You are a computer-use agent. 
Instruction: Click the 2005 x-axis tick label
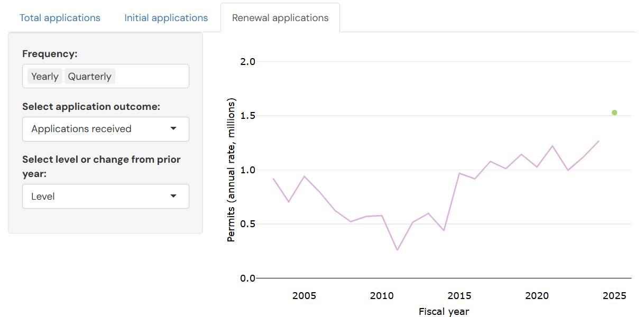tap(304, 295)
